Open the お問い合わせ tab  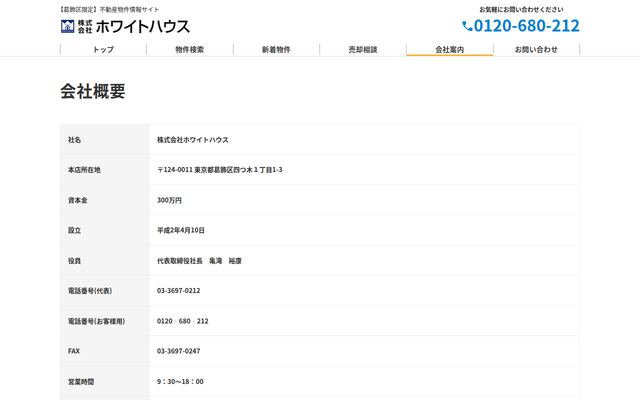536,49
